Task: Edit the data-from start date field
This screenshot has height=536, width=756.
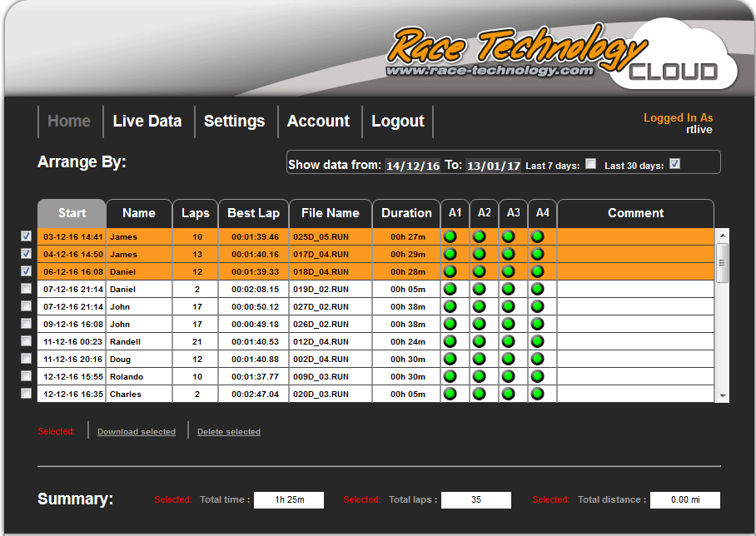Action: coord(412,166)
